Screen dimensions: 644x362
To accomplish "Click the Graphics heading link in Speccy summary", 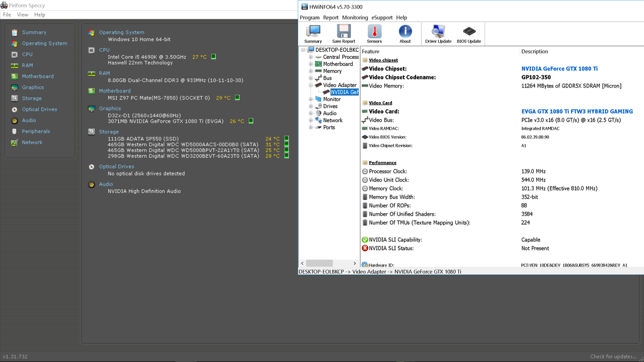I will point(110,109).
